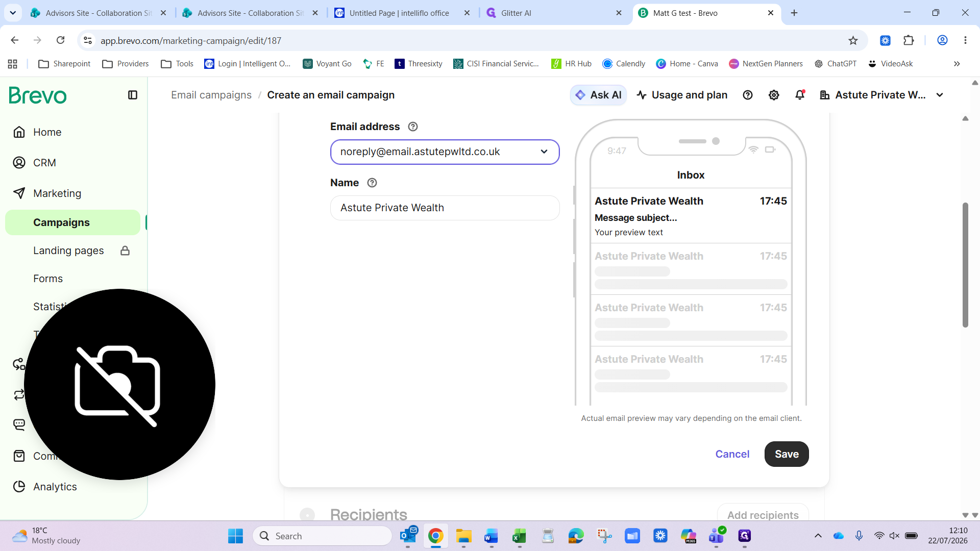Go back to the previous page
This screenshot has width=980, height=551.
[x=15, y=40]
